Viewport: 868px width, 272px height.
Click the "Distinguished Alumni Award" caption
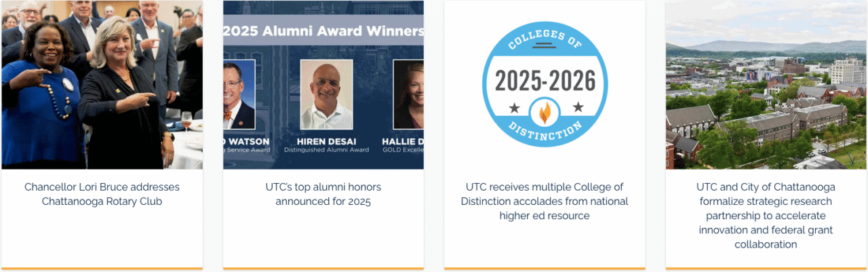click(x=326, y=149)
